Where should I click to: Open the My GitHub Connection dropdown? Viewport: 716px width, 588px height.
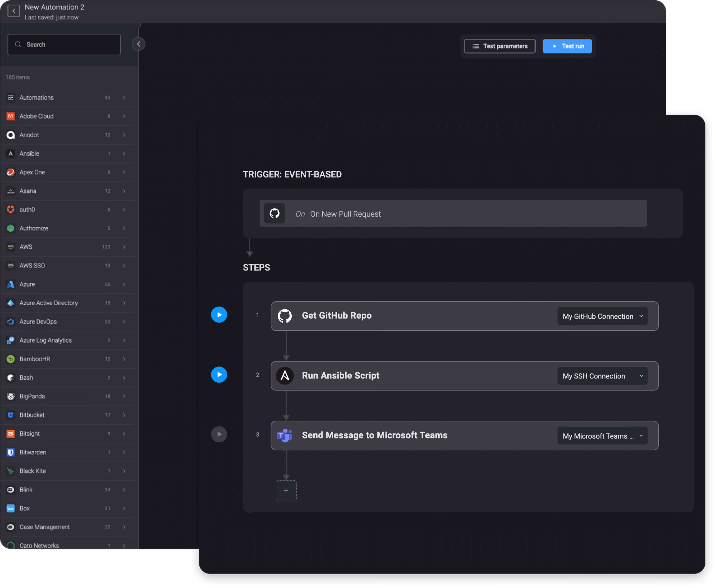(x=602, y=316)
